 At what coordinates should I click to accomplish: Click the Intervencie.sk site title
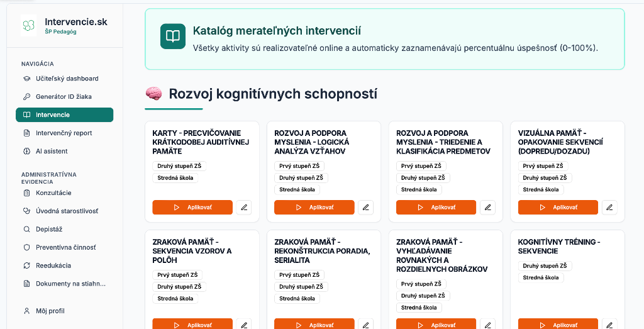coord(76,22)
